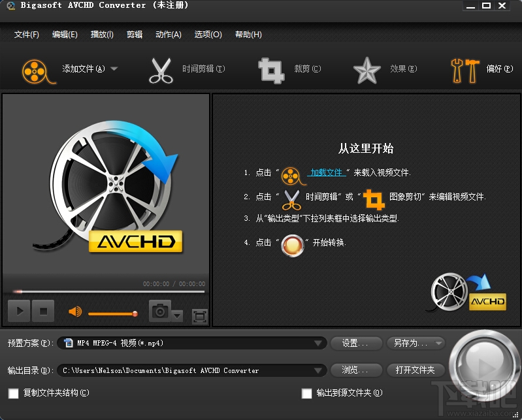Click the orange crop icon in step 2

(x=374, y=200)
